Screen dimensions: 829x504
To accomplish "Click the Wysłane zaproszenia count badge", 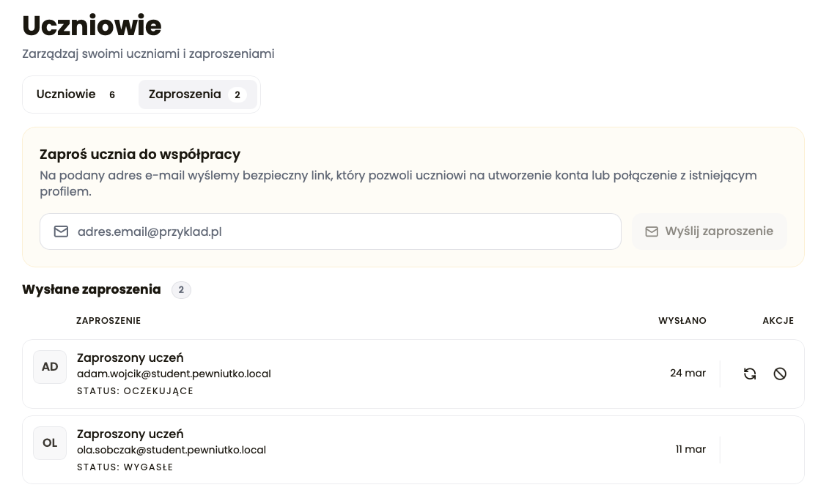I will 181,289.
